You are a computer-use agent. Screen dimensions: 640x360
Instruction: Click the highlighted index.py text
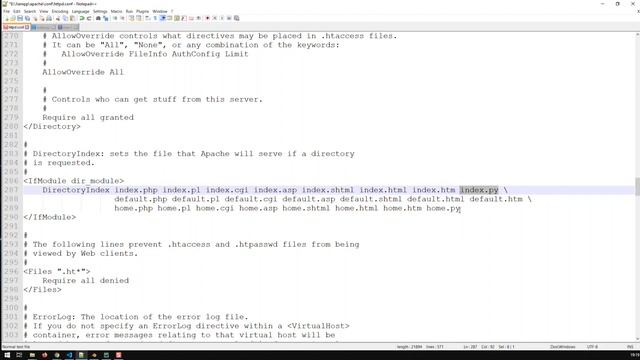(479, 190)
